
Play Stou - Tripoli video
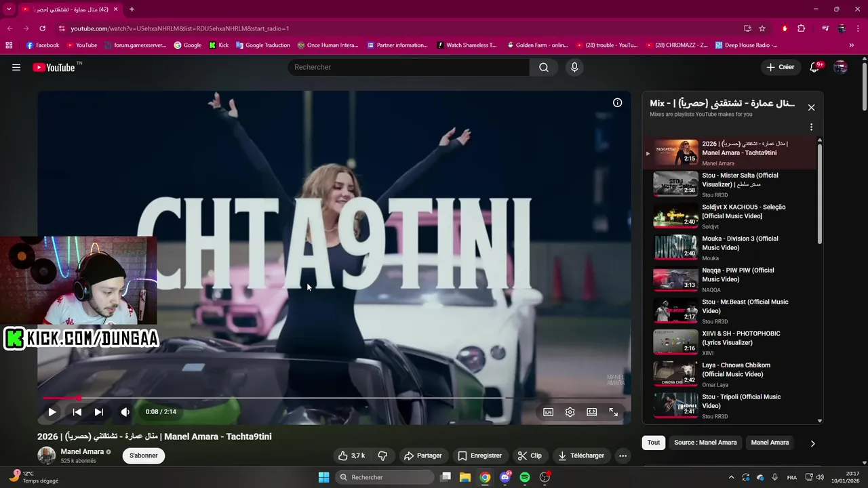click(x=731, y=405)
